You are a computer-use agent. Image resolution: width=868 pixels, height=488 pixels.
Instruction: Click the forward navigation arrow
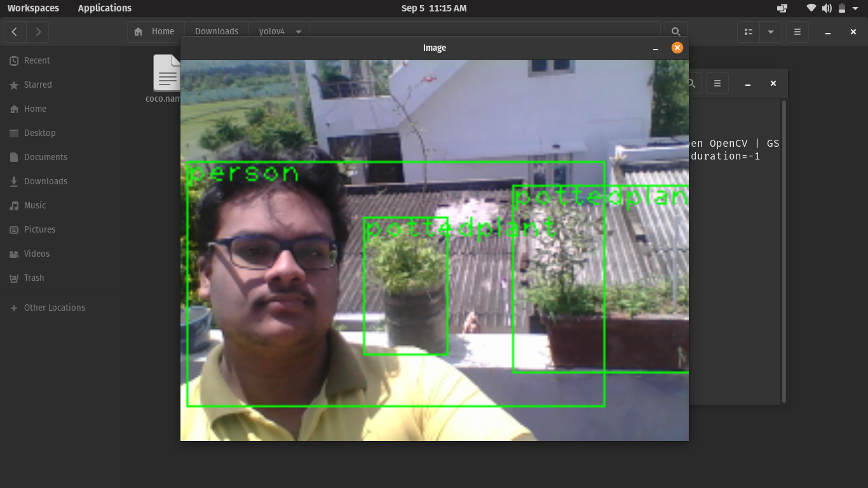tap(38, 32)
